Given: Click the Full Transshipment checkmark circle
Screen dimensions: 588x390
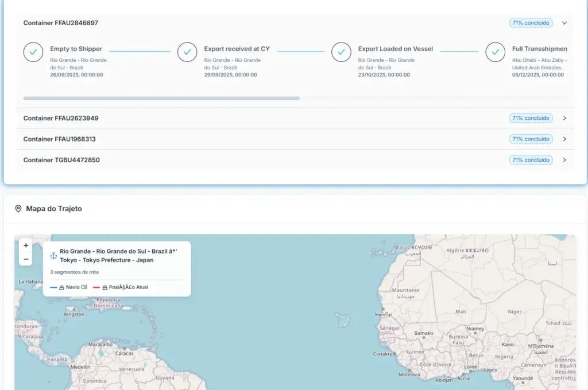Looking at the screenshot, I should (496, 52).
